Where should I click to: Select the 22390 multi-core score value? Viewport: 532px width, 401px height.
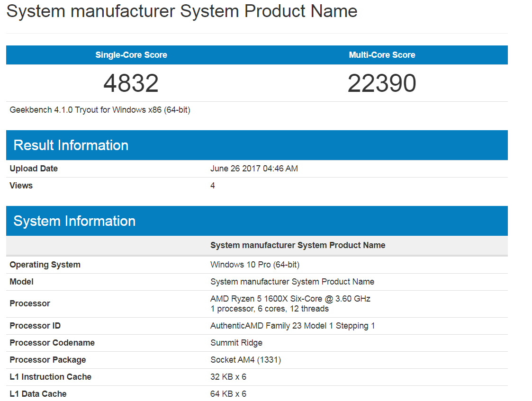[x=382, y=83]
